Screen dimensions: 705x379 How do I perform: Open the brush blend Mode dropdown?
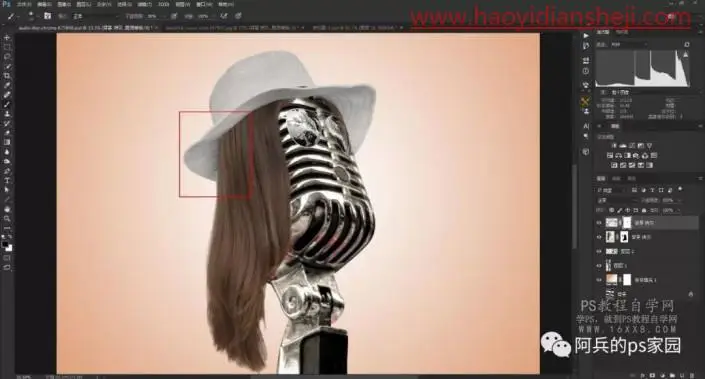click(x=97, y=16)
